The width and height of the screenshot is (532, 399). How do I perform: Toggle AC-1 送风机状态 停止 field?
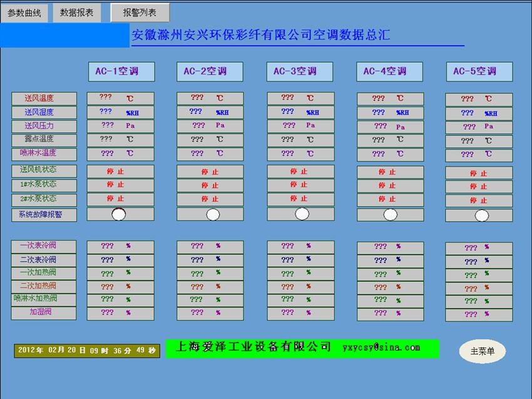tap(120, 171)
